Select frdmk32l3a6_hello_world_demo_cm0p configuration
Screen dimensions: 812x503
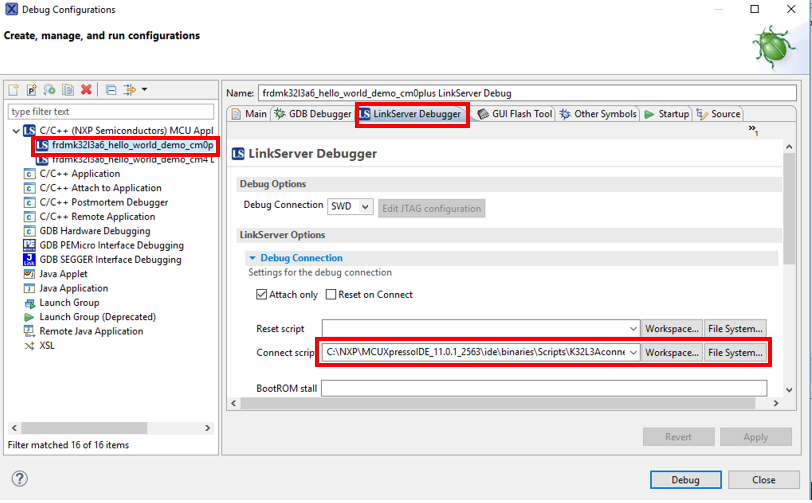[x=125, y=145]
